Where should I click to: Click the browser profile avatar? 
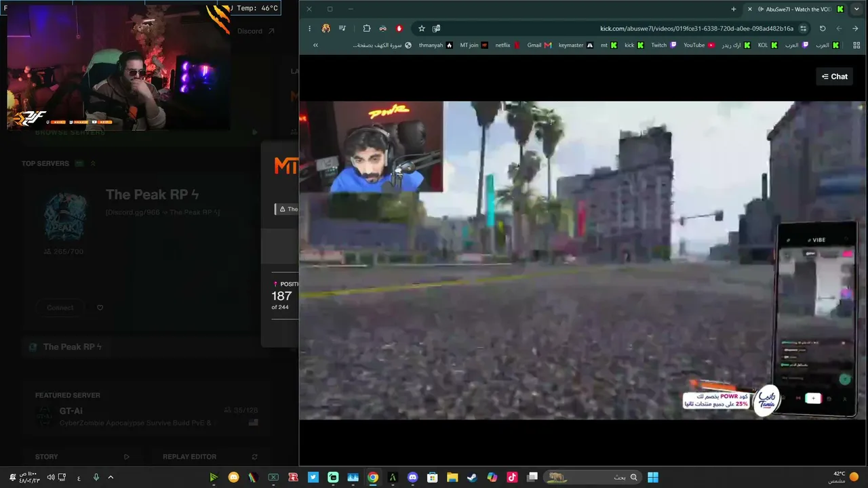(x=326, y=28)
